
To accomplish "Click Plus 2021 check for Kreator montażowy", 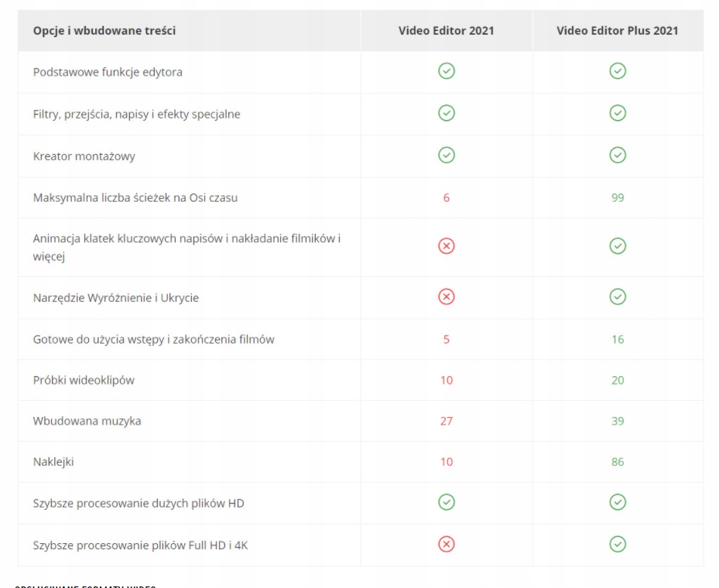I will click(x=618, y=156).
